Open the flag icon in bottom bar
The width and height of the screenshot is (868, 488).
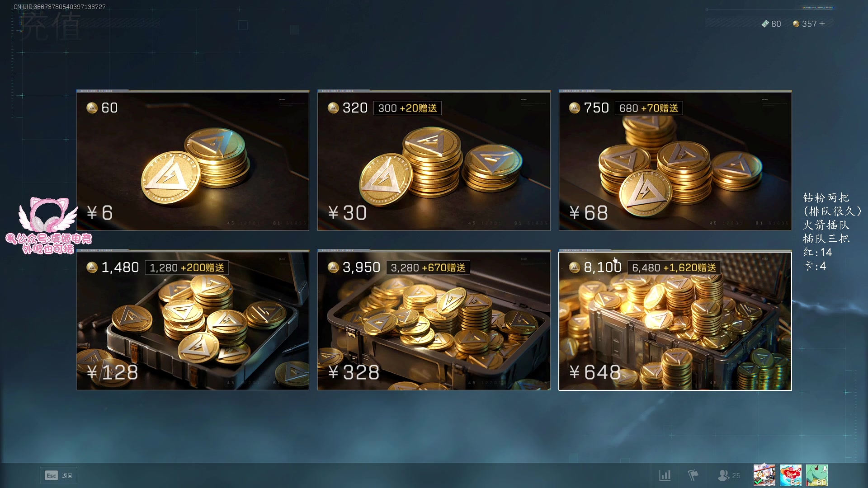point(693,475)
